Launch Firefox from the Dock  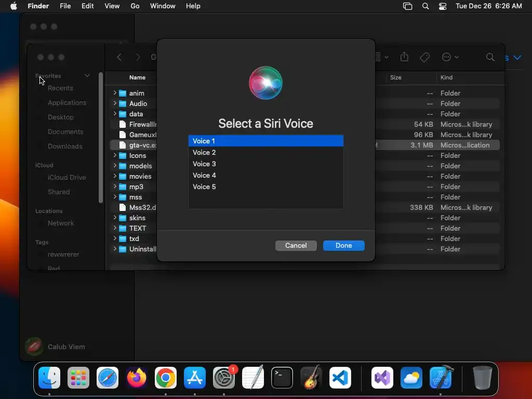tap(137, 378)
